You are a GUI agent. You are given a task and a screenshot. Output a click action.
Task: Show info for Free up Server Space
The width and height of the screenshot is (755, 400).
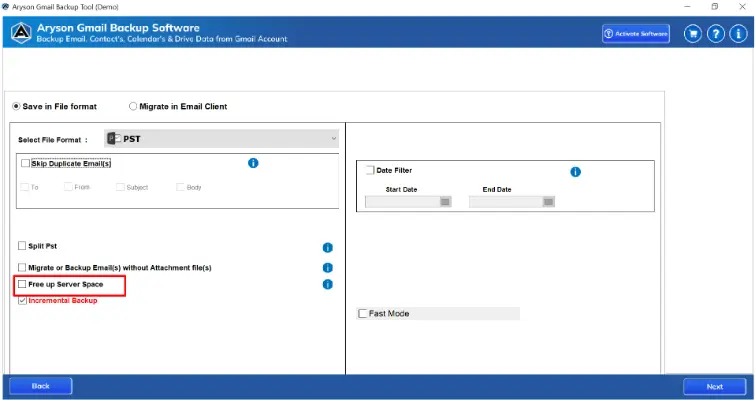click(327, 284)
